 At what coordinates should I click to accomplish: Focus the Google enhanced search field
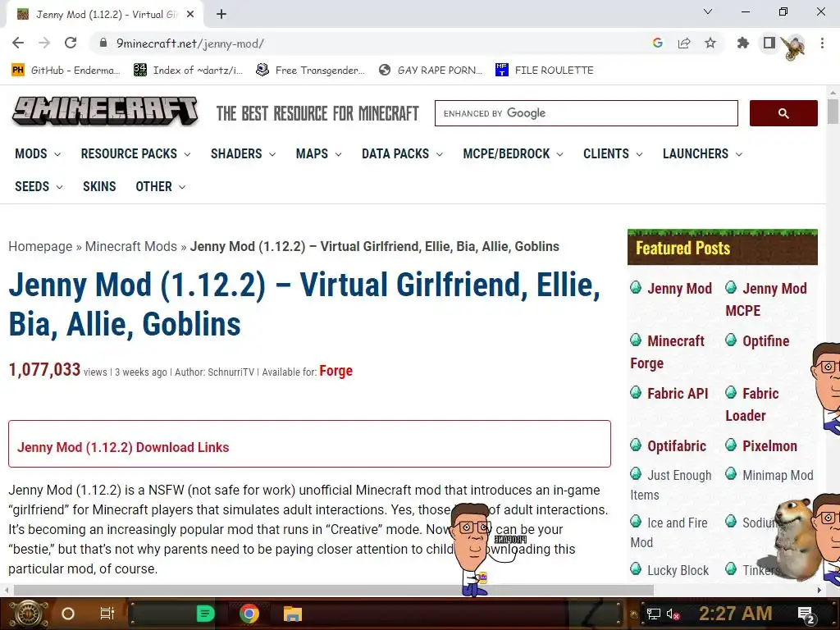pos(586,113)
